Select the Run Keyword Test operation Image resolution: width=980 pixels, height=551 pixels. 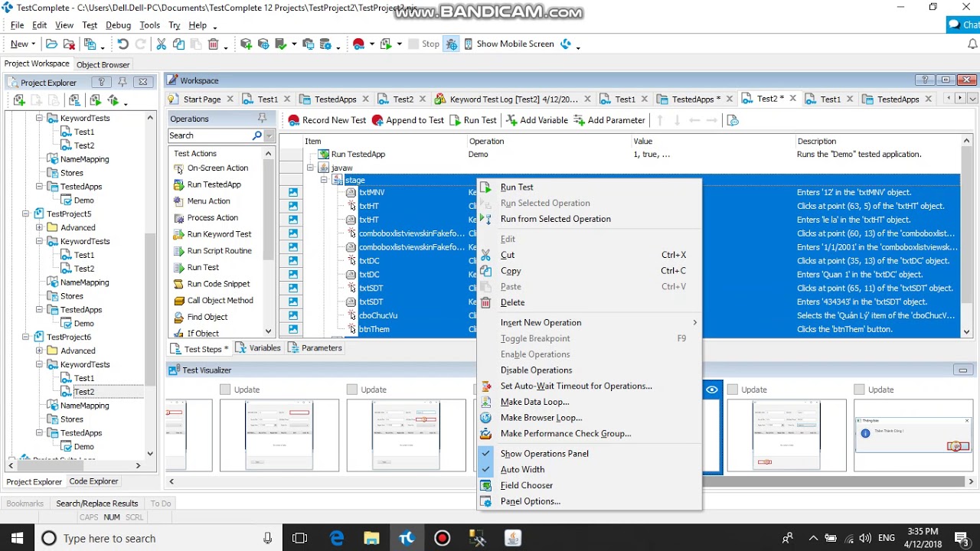pyautogui.click(x=212, y=234)
